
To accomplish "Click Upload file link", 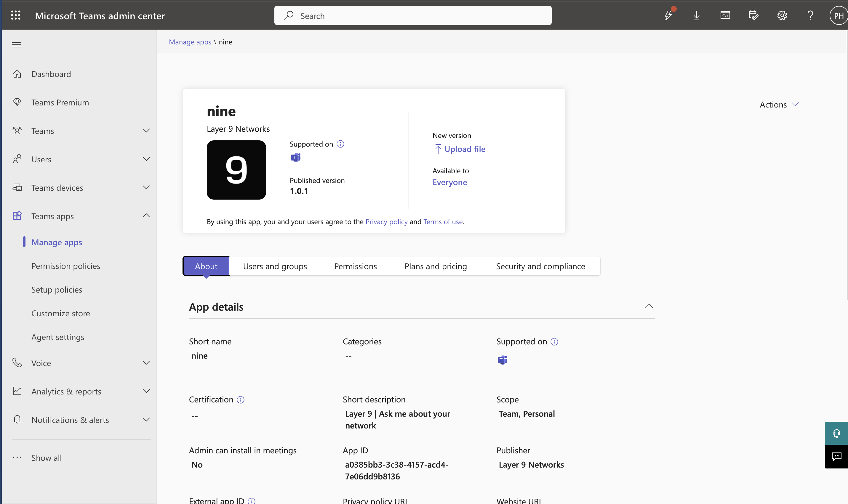I will tap(460, 149).
